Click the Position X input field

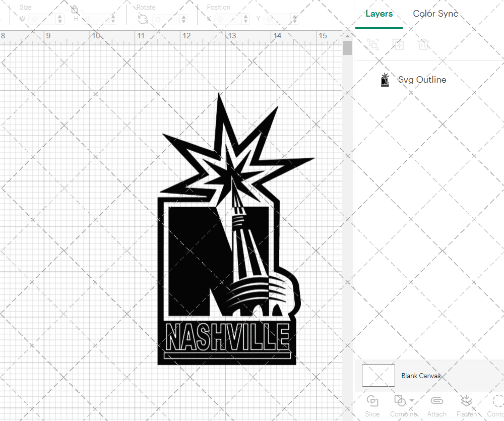click(228, 19)
